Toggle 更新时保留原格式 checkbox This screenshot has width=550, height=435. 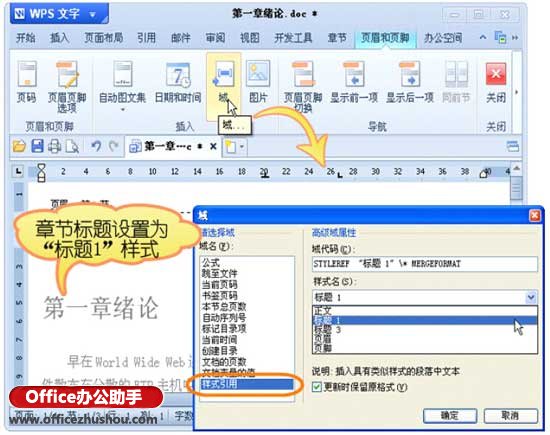pyautogui.click(x=316, y=387)
